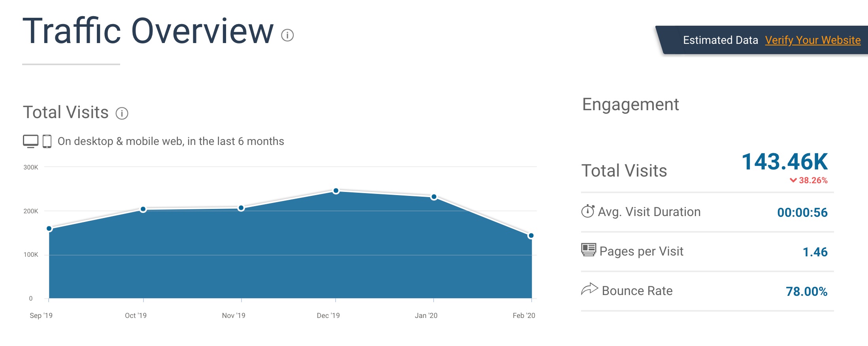This screenshot has width=868, height=346.
Task: Click the newspaper icon by Pages per Visit
Action: click(589, 250)
